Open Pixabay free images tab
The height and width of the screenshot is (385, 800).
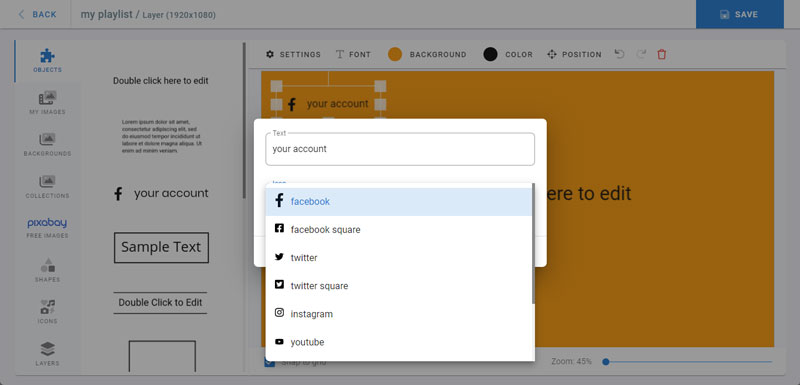click(x=47, y=228)
